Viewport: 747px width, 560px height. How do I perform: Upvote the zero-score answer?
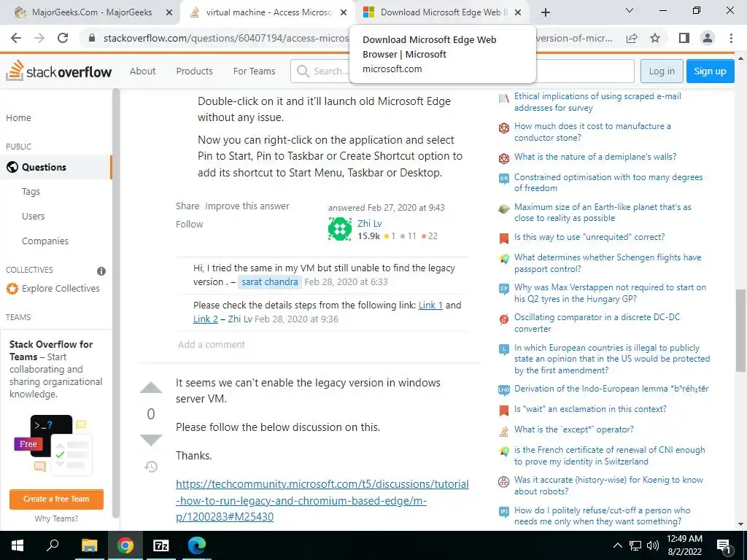[x=151, y=388]
